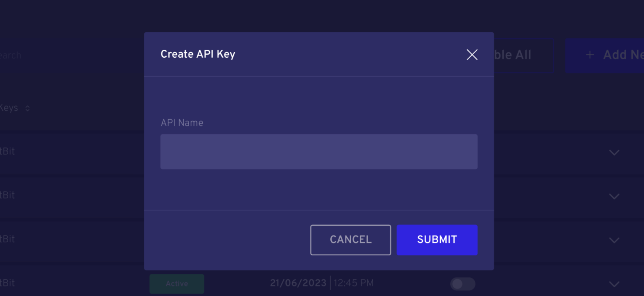The height and width of the screenshot is (296, 644).
Task: Submit the new API key form
Action: click(437, 240)
